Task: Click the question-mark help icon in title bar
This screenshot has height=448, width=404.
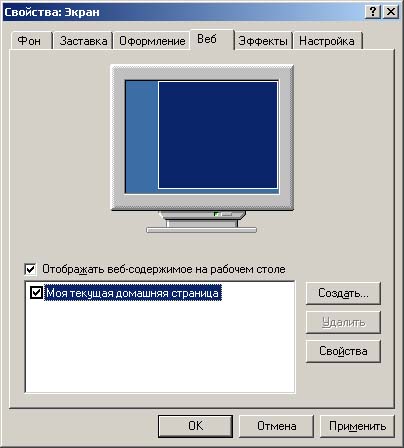Action: click(373, 12)
